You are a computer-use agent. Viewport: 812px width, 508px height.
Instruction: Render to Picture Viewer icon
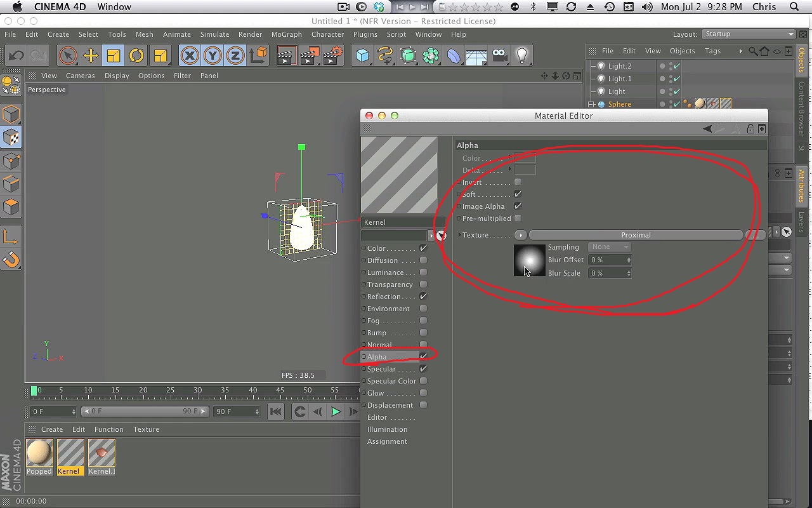click(x=309, y=56)
